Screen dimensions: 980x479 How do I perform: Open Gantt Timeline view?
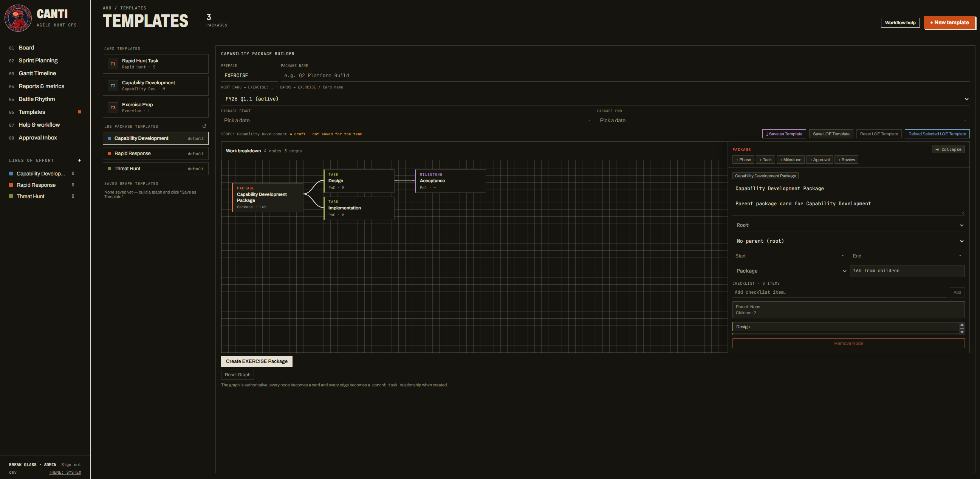pyautogui.click(x=37, y=73)
